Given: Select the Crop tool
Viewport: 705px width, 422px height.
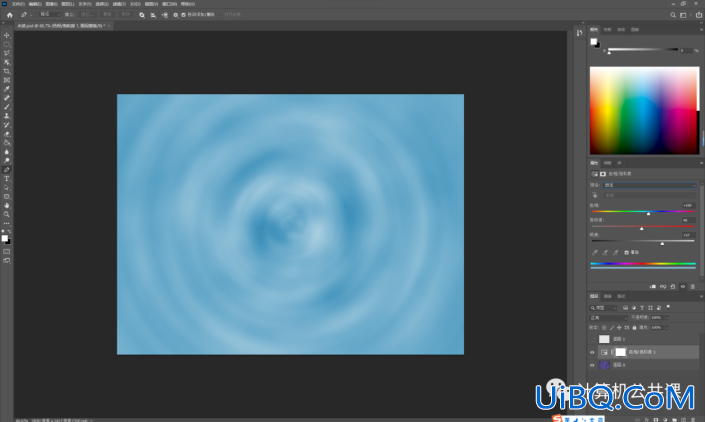Looking at the screenshot, I should [7, 71].
